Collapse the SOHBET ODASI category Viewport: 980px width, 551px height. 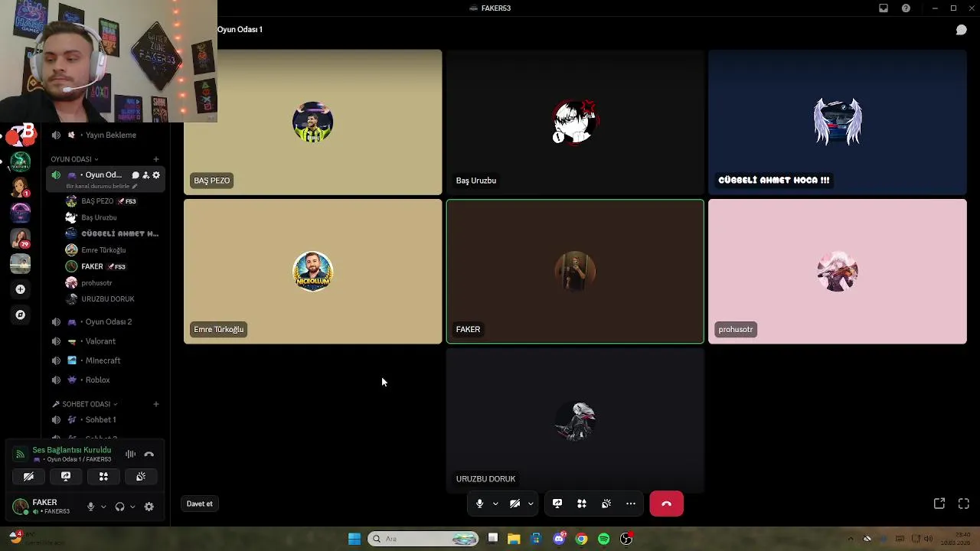[x=85, y=404]
